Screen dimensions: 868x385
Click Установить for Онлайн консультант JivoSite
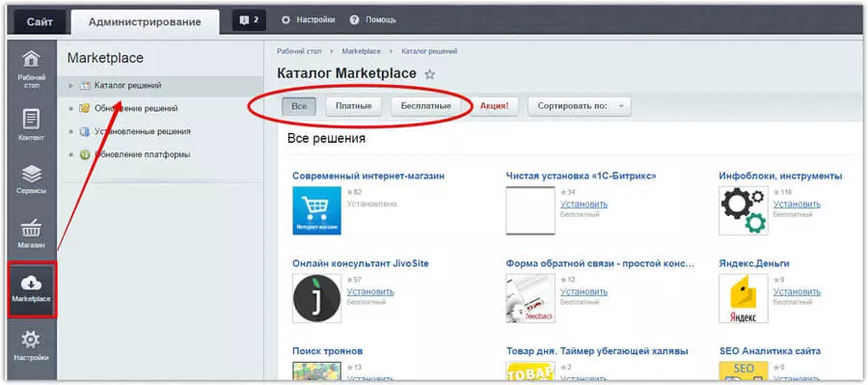[x=370, y=292]
